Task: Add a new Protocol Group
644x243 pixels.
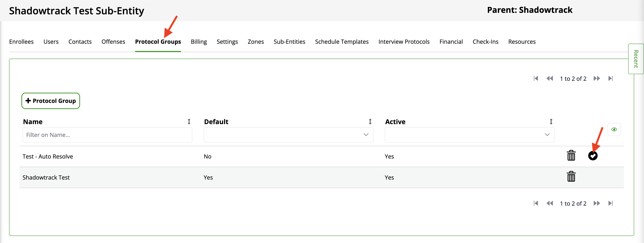Action: (x=51, y=101)
